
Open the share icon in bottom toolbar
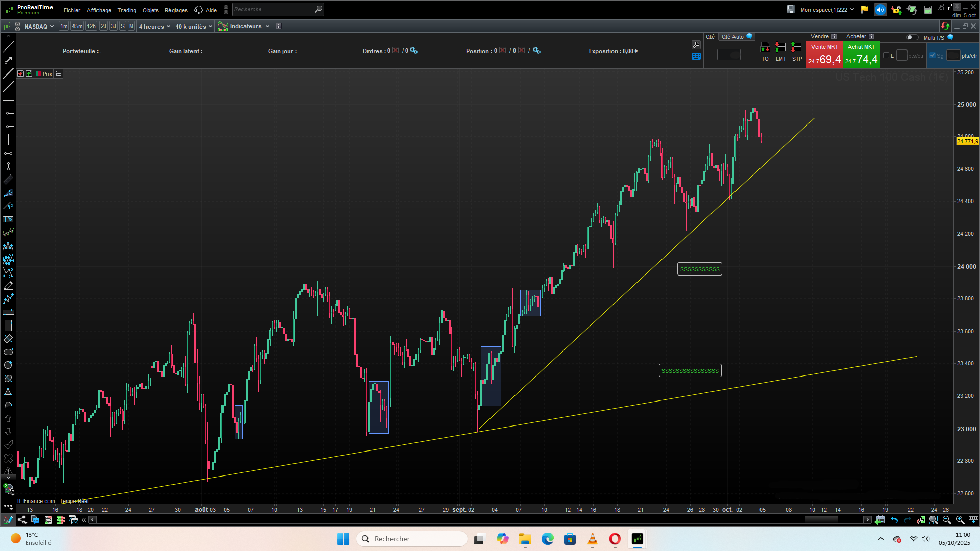(22, 520)
